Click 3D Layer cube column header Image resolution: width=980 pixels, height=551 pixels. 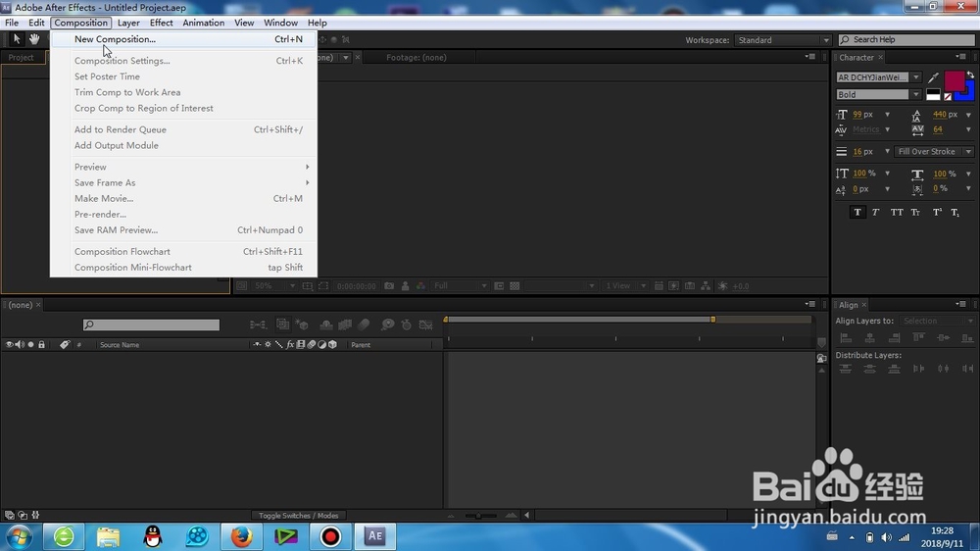(x=332, y=344)
